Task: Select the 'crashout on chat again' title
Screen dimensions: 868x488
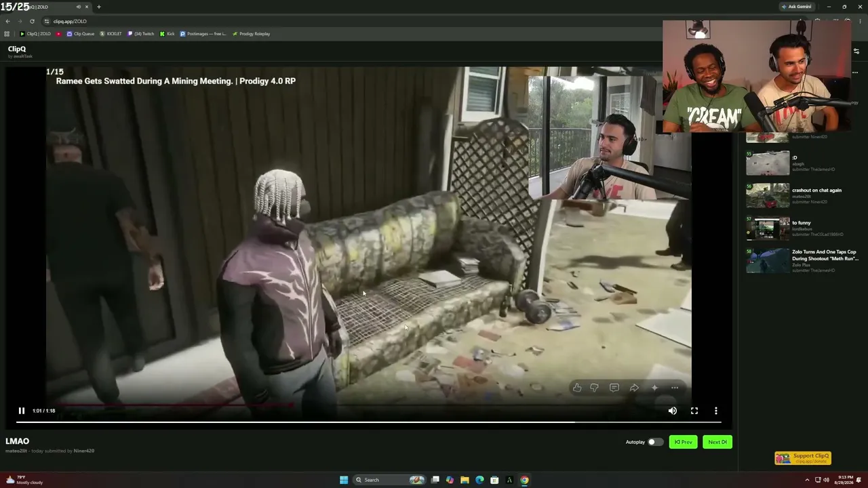Action: (816, 190)
